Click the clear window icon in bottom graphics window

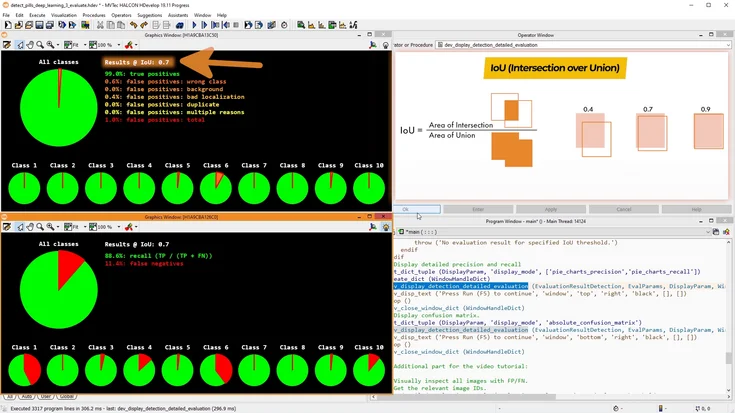pos(7,226)
